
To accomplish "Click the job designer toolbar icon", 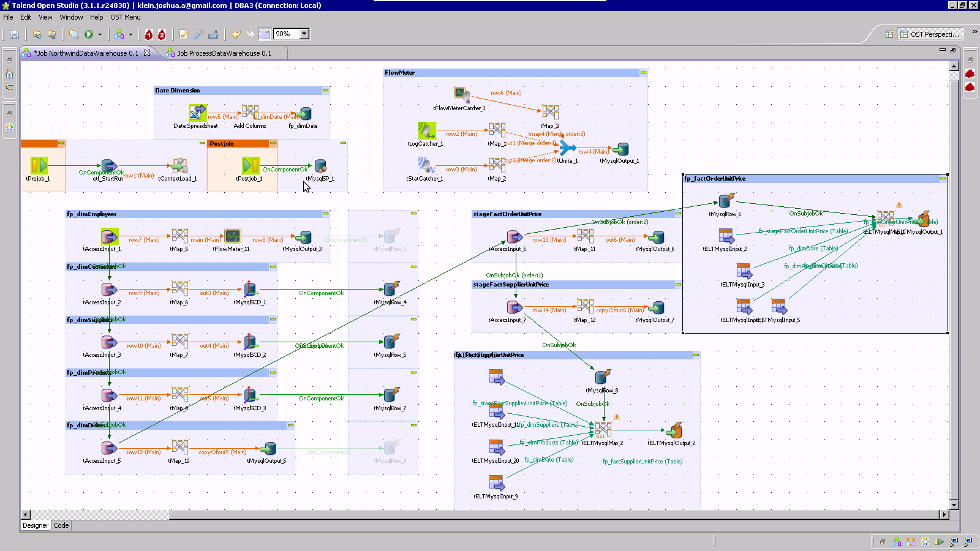I will (x=119, y=34).
